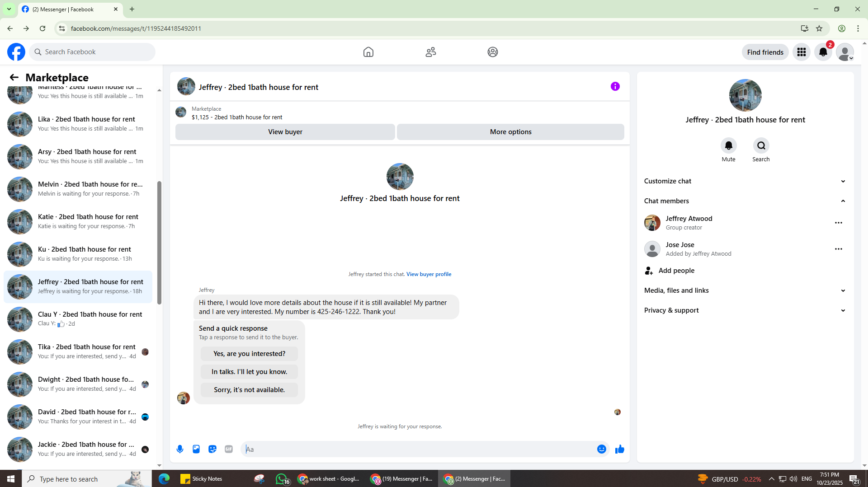Open options for Jose Jose member
Screen dimensions: 868x487
click(838, 249)
